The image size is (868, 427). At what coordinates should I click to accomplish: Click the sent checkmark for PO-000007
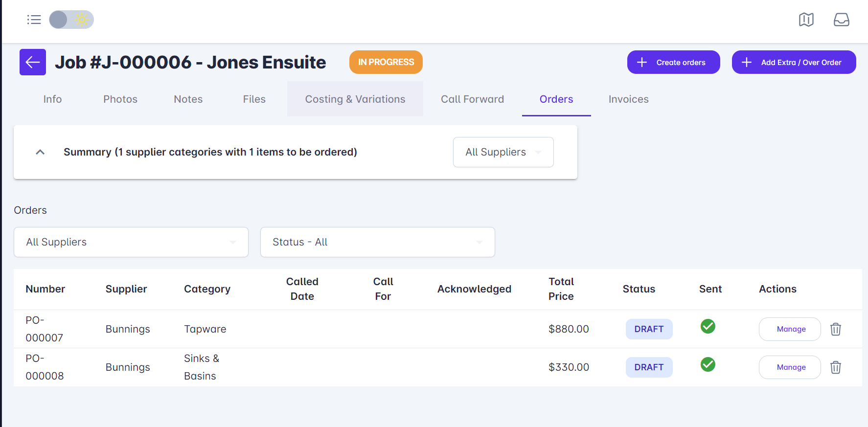(x=708, y=326)
